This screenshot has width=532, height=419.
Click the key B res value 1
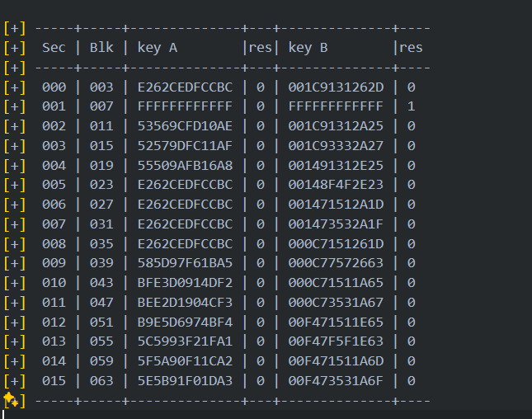(x=411, y=106)
